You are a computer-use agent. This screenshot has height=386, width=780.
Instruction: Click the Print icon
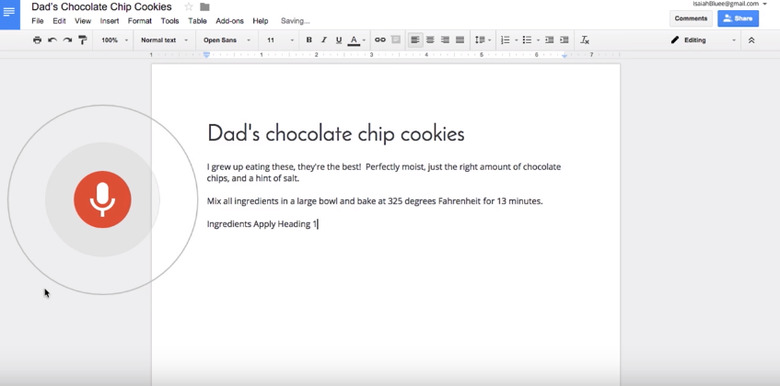37,40
